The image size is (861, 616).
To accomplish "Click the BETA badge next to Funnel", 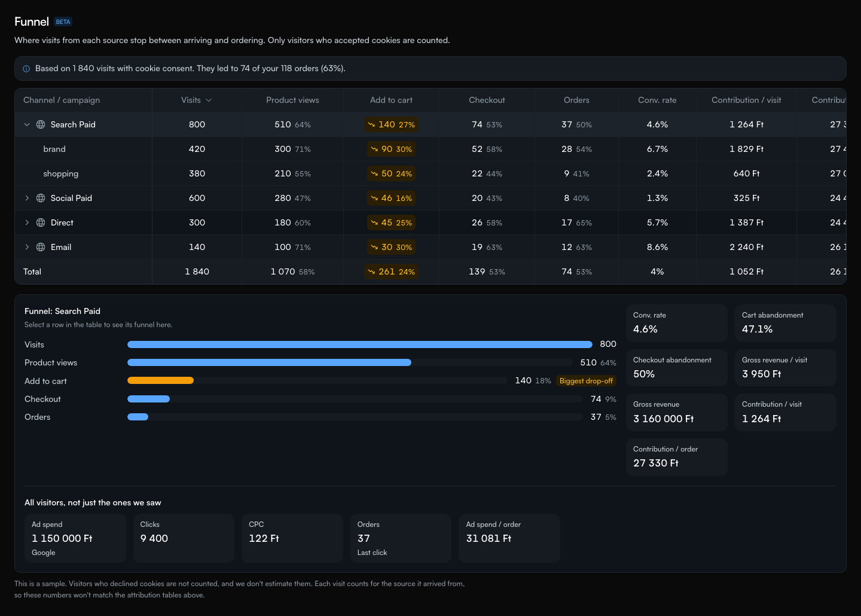I will [63, 22].
